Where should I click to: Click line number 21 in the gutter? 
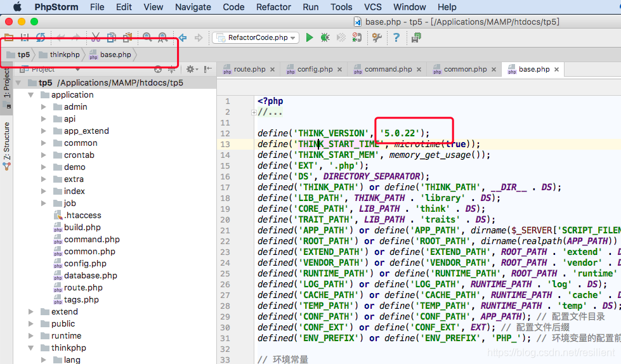tap(225, 231)
